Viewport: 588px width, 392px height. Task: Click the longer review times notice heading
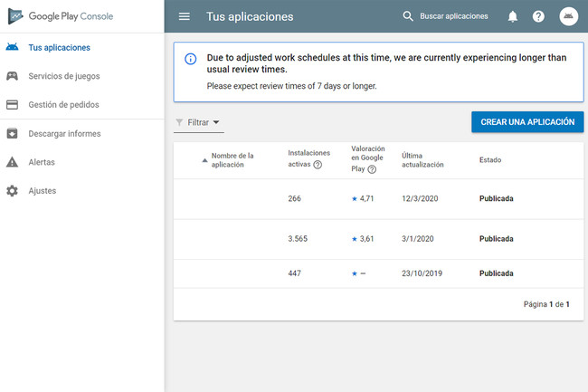pos(386,63)
